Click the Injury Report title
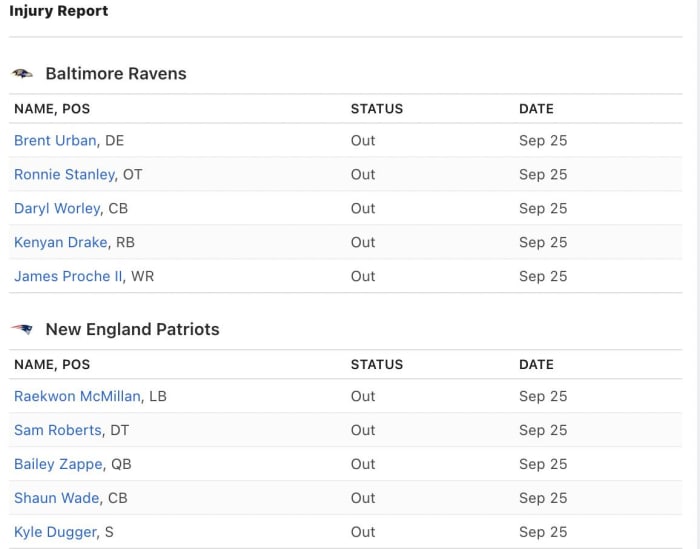Image resolution: width=700 pixels, height=549 pixels. coord(58,11)
